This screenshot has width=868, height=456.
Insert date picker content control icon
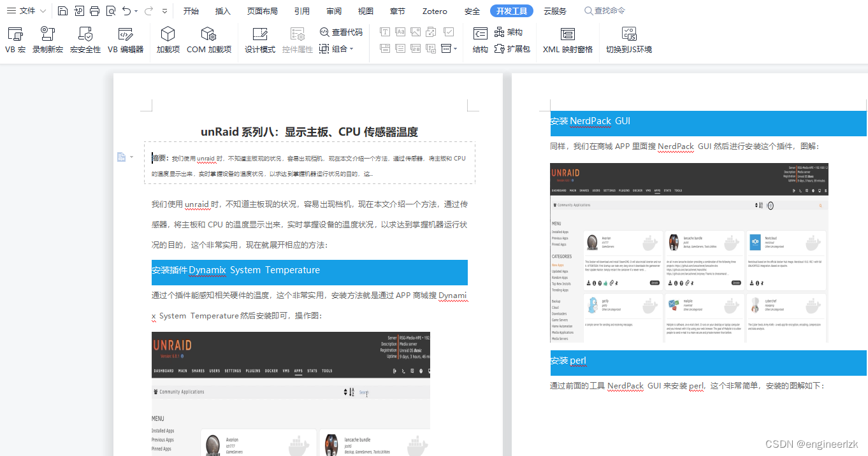416,48
